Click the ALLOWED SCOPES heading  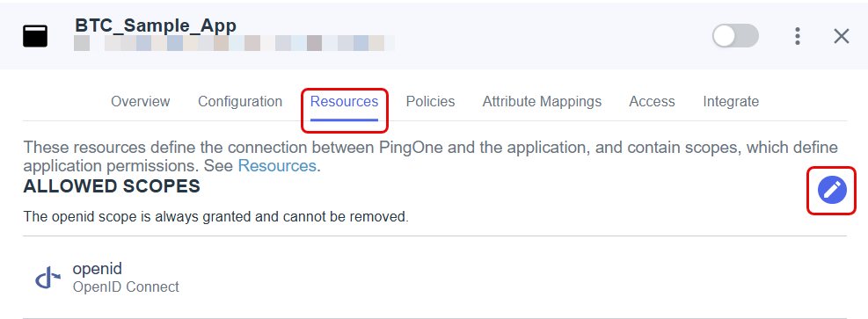[x=112, y=187]
